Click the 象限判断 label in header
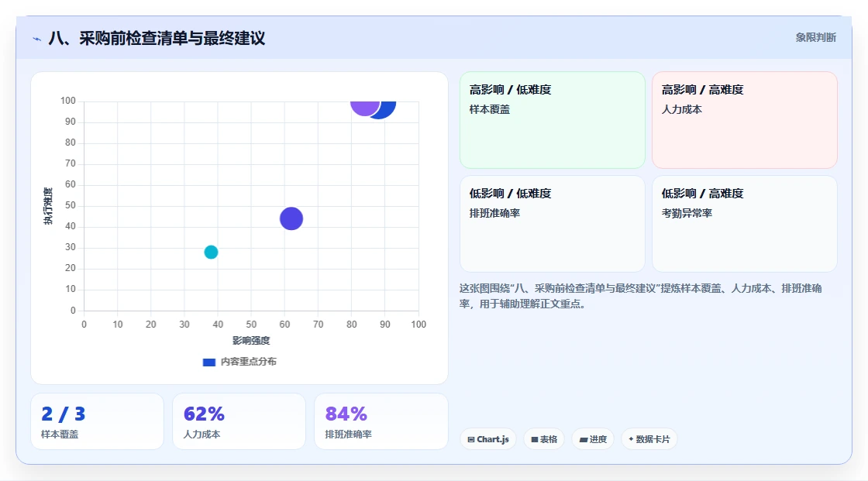 [x=815, y=38]
